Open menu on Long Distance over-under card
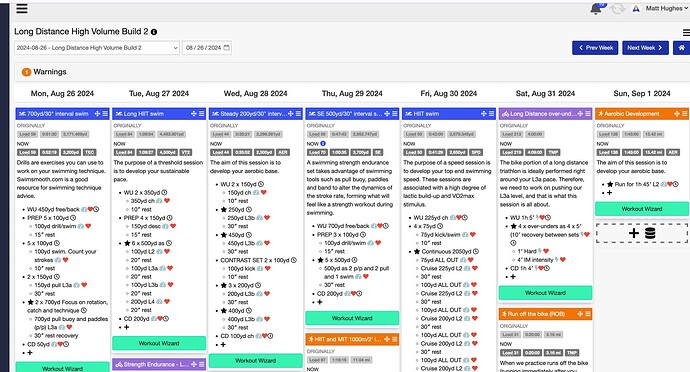This screenshot has height=372, width=690. pos(588,114)
